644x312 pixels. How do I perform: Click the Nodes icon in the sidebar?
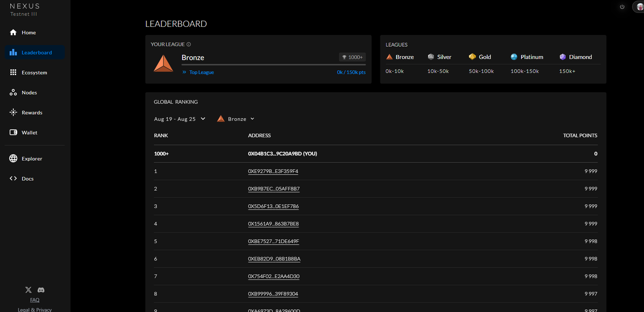coord(13,93)
